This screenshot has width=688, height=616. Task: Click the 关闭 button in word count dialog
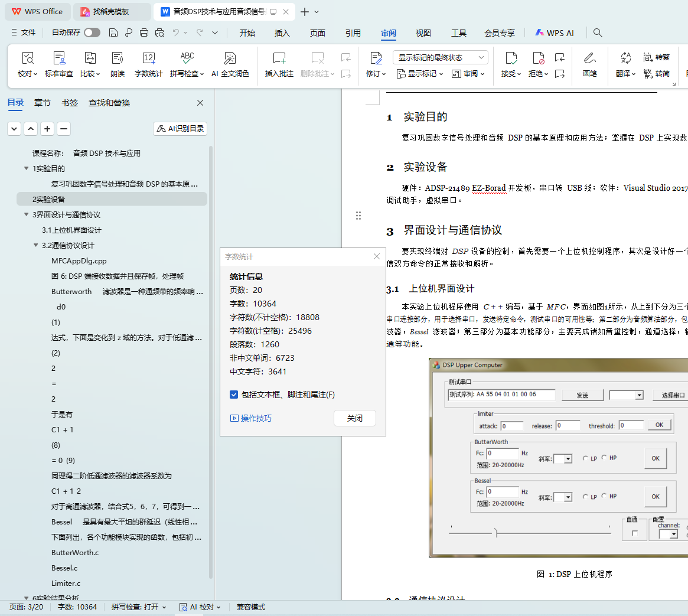click(354, 418)
